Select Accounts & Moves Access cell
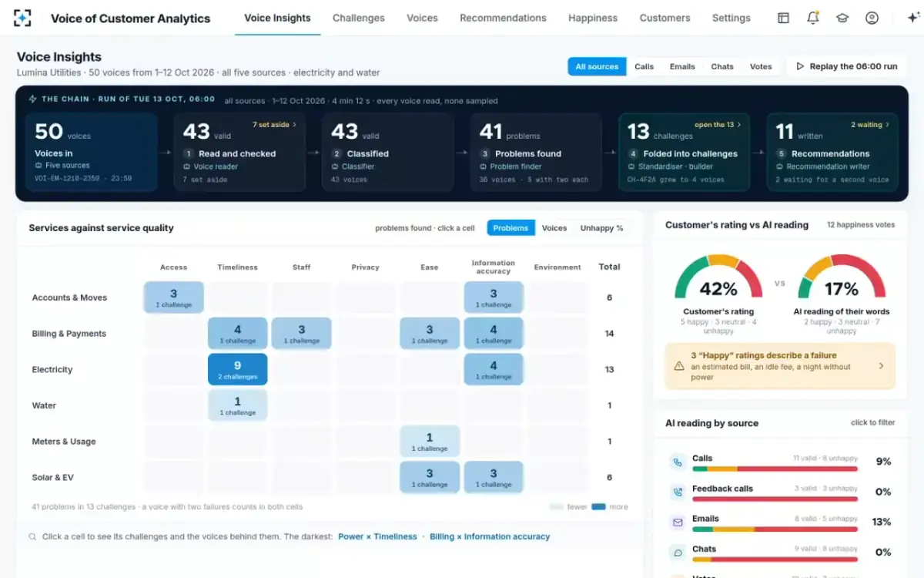924x578 pixels. [x=173, y=297]
